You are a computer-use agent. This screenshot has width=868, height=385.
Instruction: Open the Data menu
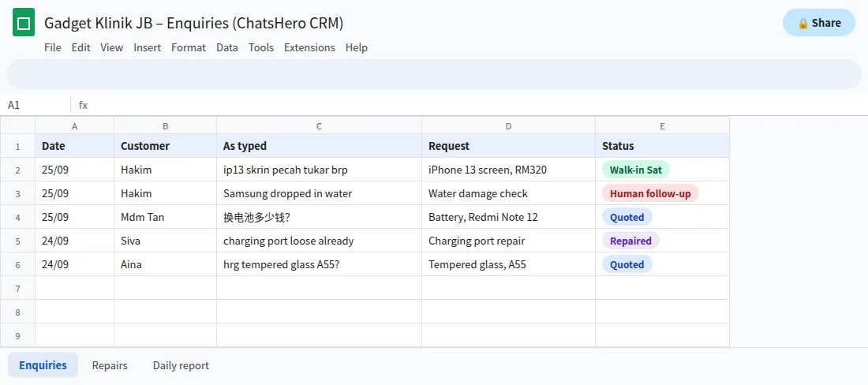click(227, 47)
